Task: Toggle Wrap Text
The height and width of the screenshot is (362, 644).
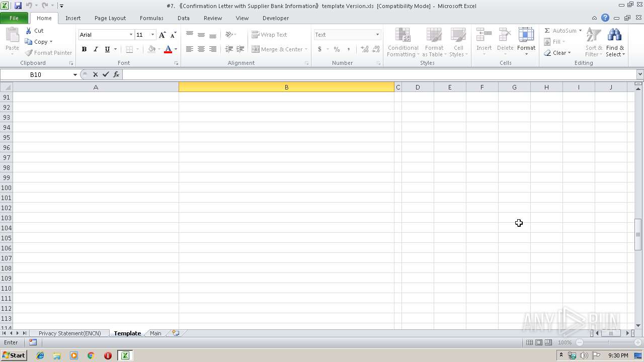Action: point(270,35)
